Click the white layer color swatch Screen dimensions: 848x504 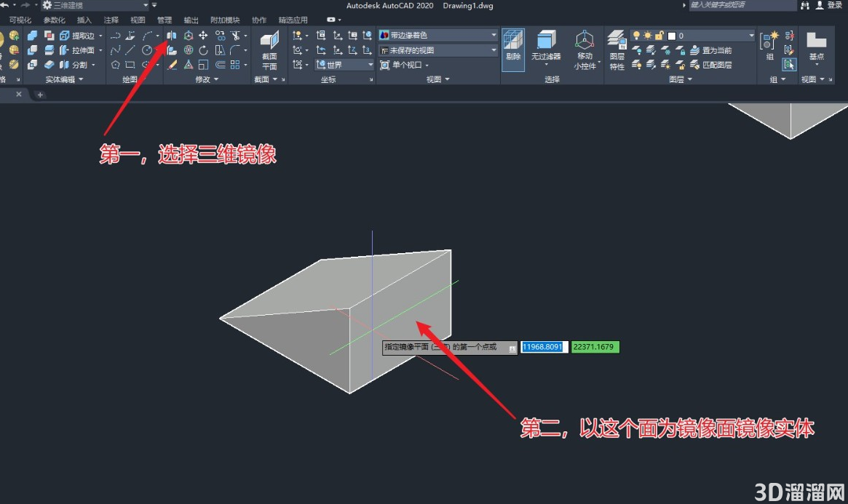672,36
